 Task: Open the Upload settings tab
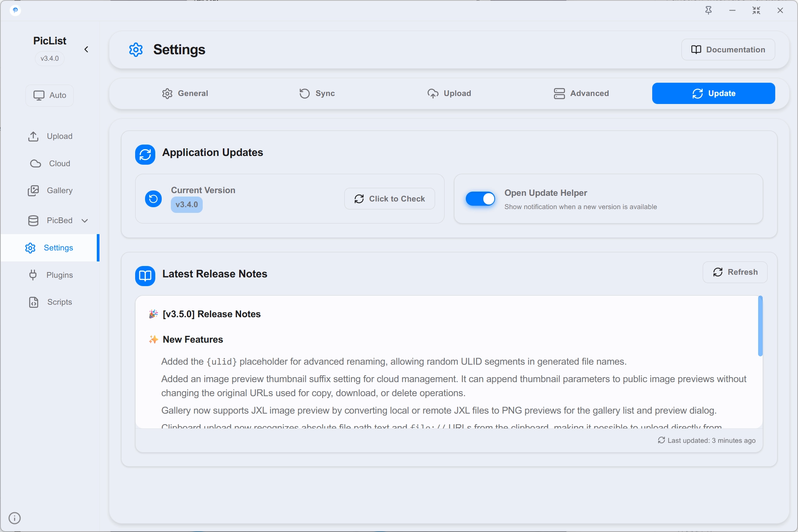449,93
